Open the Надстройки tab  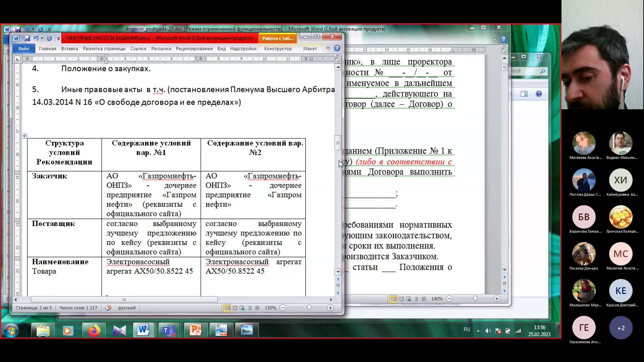pyautogui.click(x=243, y=49)
